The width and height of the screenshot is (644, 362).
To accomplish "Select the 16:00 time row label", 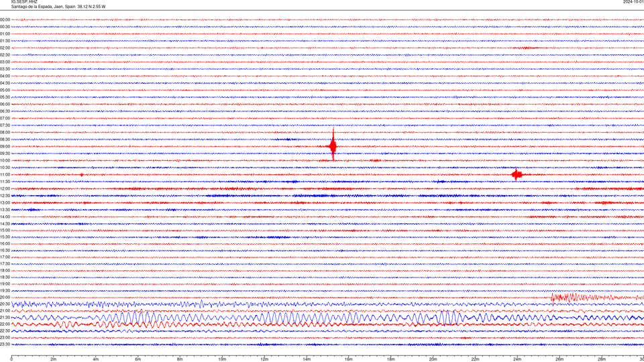I will click(5, 244).
